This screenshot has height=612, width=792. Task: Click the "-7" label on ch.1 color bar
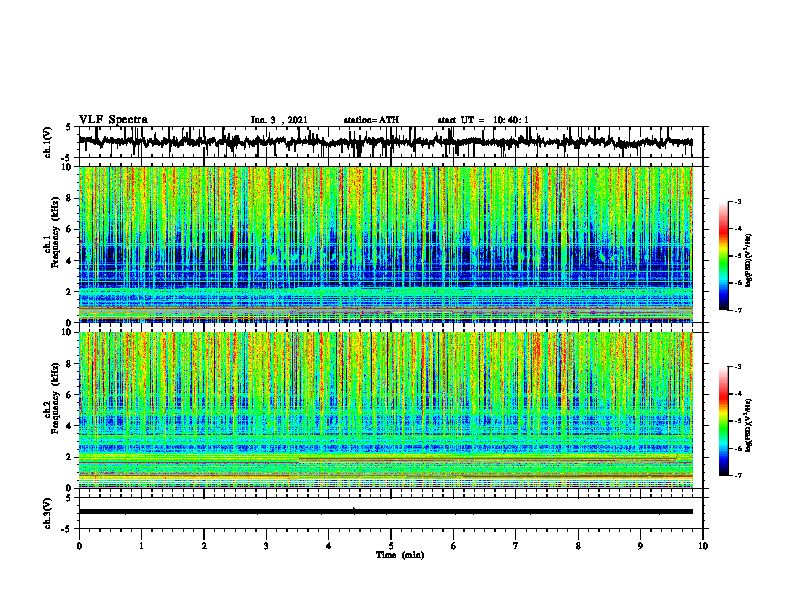[737, 310]
